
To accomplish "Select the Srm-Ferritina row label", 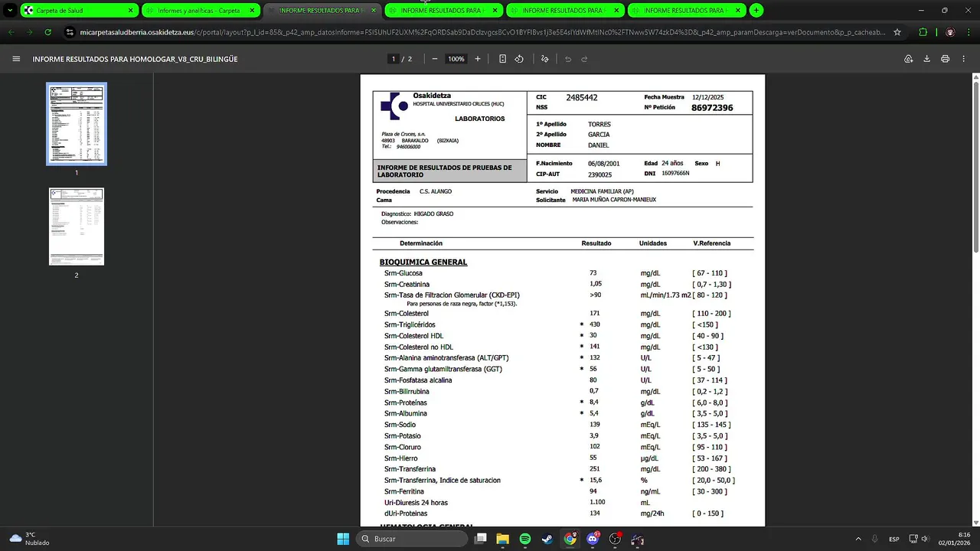I will coord(405,491).
